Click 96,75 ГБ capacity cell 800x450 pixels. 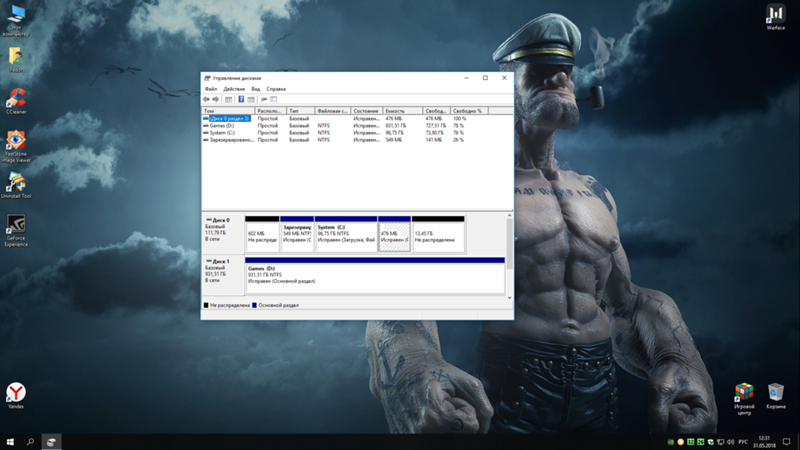(x=395, y=133)
